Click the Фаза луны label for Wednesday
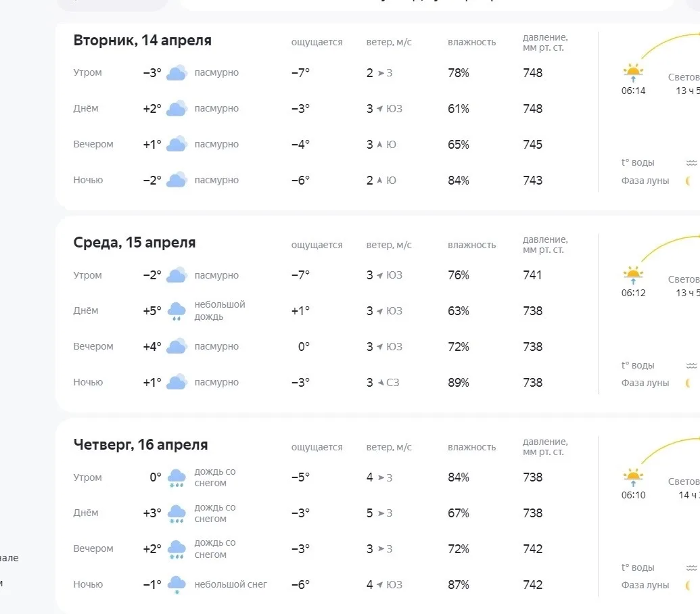700x614 pixels. [x=645, y=383]
